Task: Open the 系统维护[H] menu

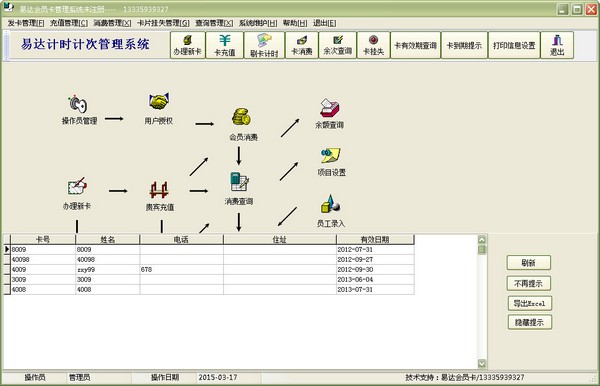Action: 258,23
